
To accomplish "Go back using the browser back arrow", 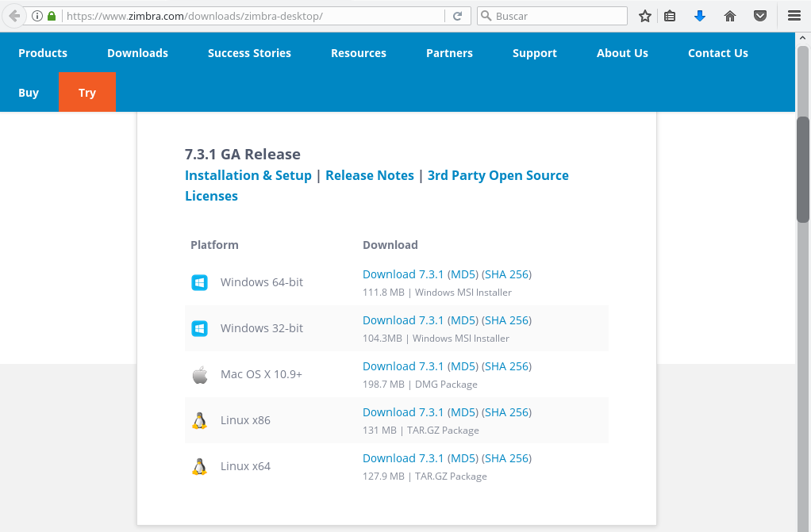I will [x=14, y=16].
